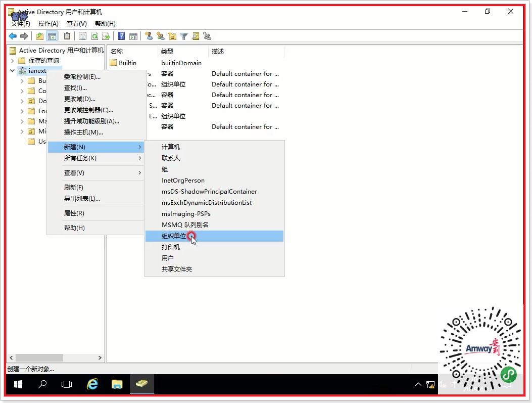Click the create new organizational unit toolbar icon
This screenshot has width=532, height=403.
point(172,36)
